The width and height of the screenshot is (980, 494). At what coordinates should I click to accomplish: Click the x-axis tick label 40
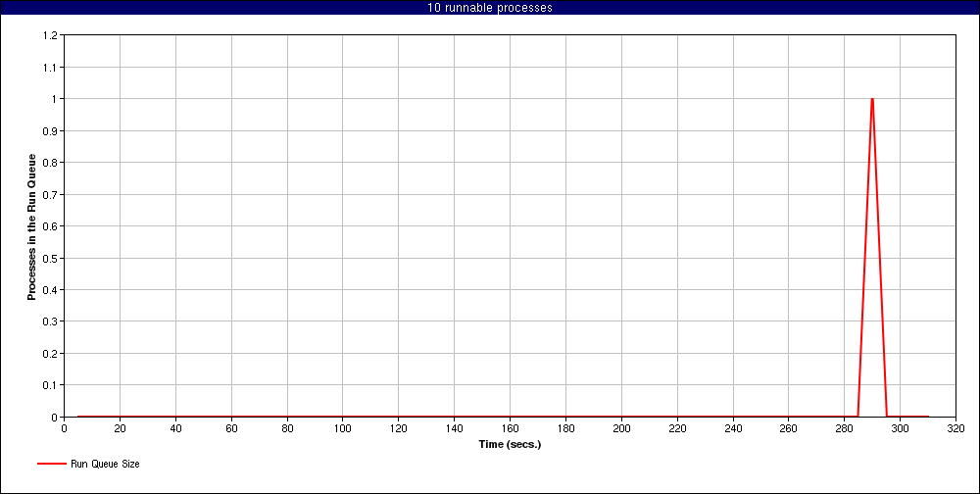point(175,428)
